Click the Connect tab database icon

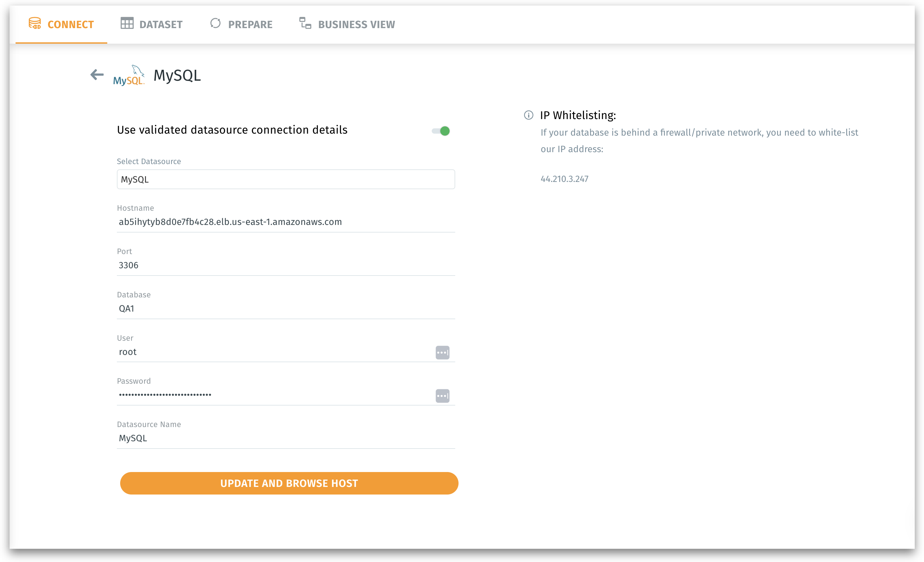coord(35,23)
